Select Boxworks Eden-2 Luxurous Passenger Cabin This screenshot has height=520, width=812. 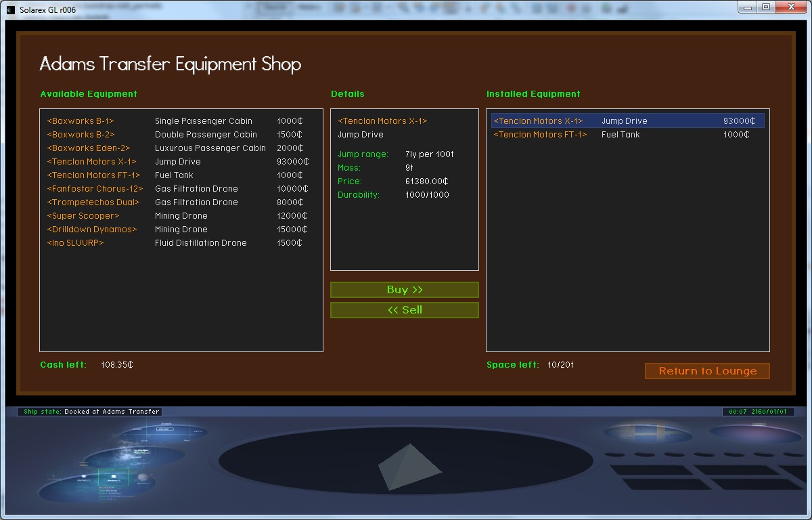[x=175, y=148]
